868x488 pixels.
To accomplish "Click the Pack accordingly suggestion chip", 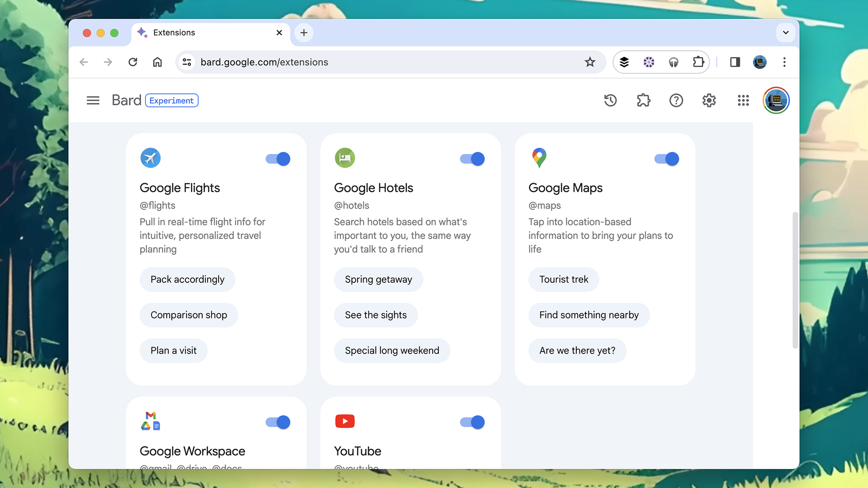I will [x=187, y=279].
